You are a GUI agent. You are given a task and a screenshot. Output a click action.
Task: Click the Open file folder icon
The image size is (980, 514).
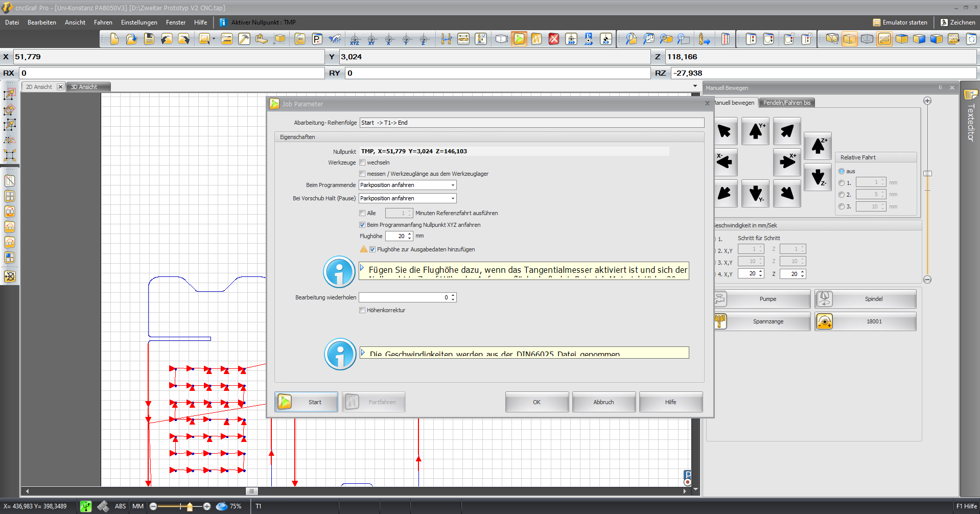(x=132, y=39)
